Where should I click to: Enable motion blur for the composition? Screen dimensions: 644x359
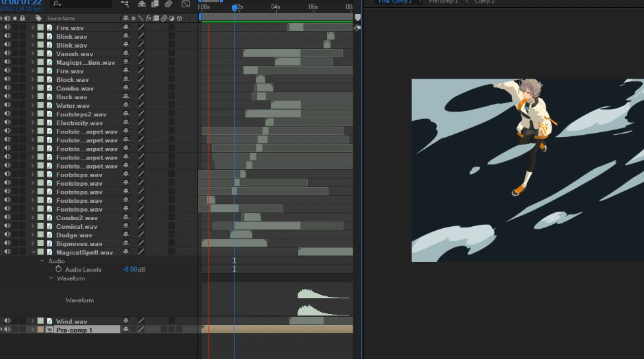[168, 4]
